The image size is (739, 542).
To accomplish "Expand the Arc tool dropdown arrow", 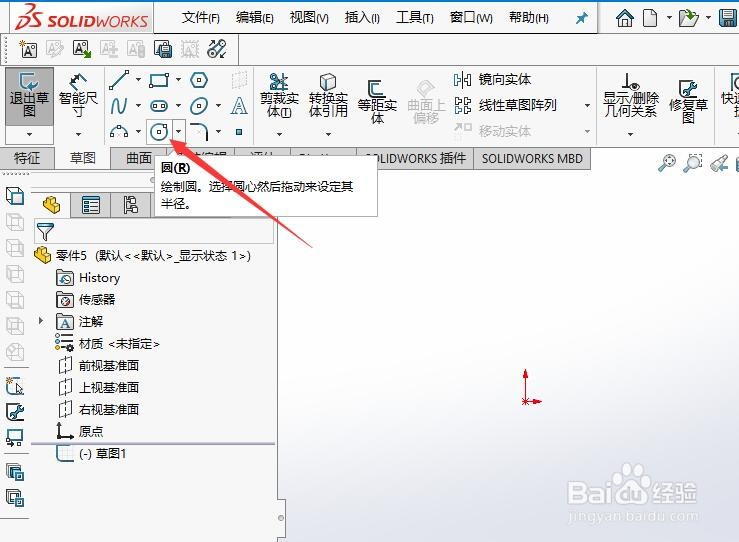I will click(x=138, y=131).
